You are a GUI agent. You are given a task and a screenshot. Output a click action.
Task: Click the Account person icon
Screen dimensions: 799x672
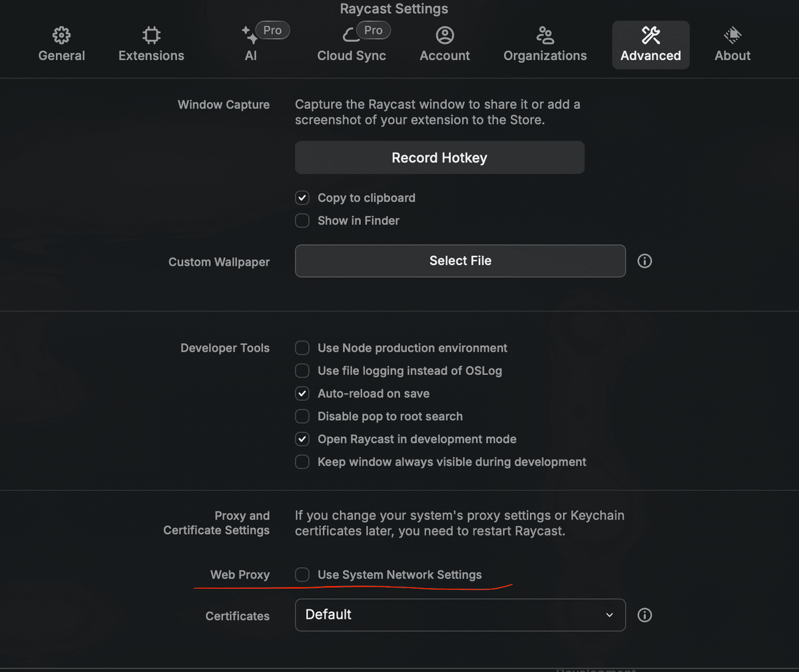click(444, 35)
